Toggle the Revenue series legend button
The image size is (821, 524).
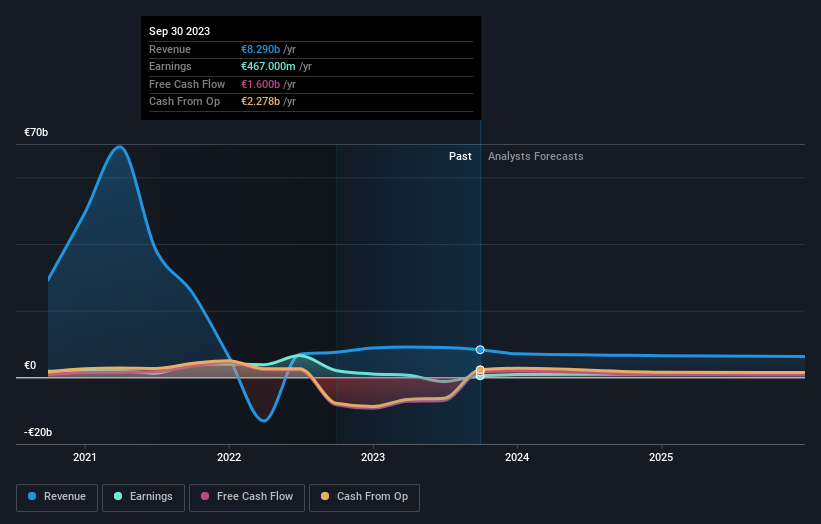pyautogui.click(x=57, y=497)
